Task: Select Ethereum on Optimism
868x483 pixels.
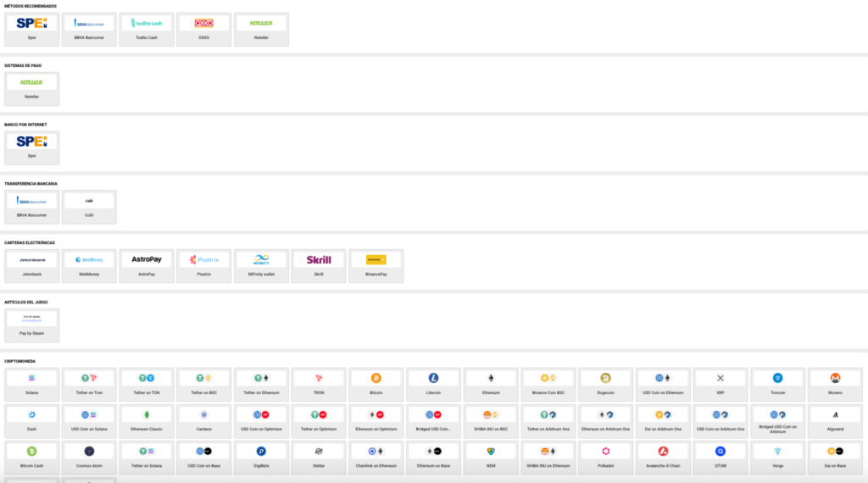Action: click(376, 421)
